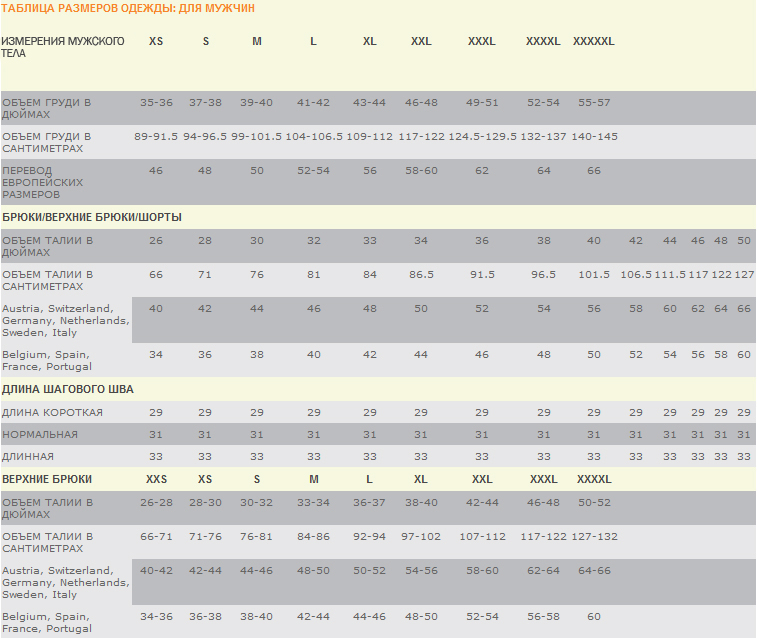
Task: Click the waist centimeter value '117'
Action: [698, 275]
